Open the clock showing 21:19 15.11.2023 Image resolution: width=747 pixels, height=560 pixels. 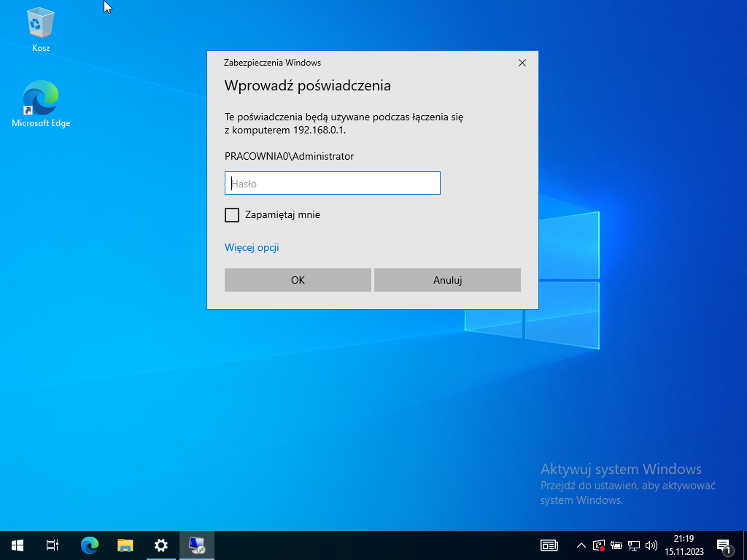click(x=684, y=545)
